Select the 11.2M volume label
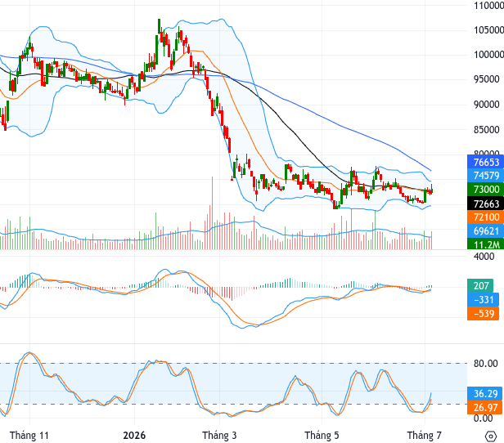Viewport: 504px width, 443px height. [x=485, y=244]
